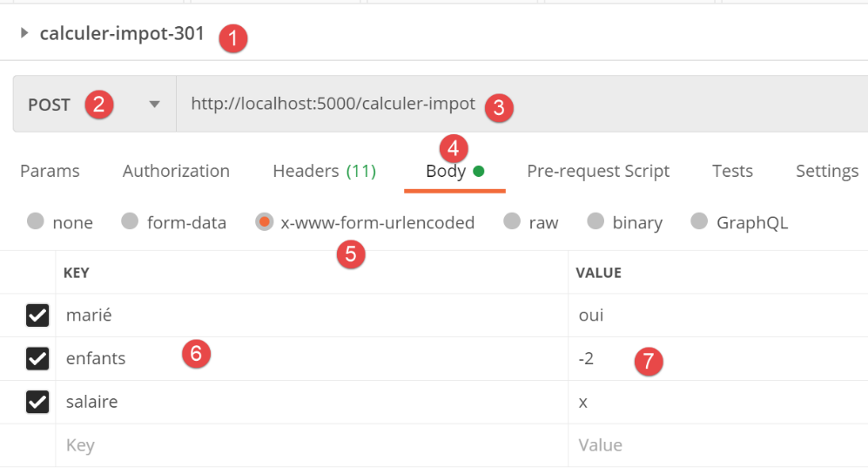Choose the binary body type
This screenshot has height=468, width=868.
(596, 222)
